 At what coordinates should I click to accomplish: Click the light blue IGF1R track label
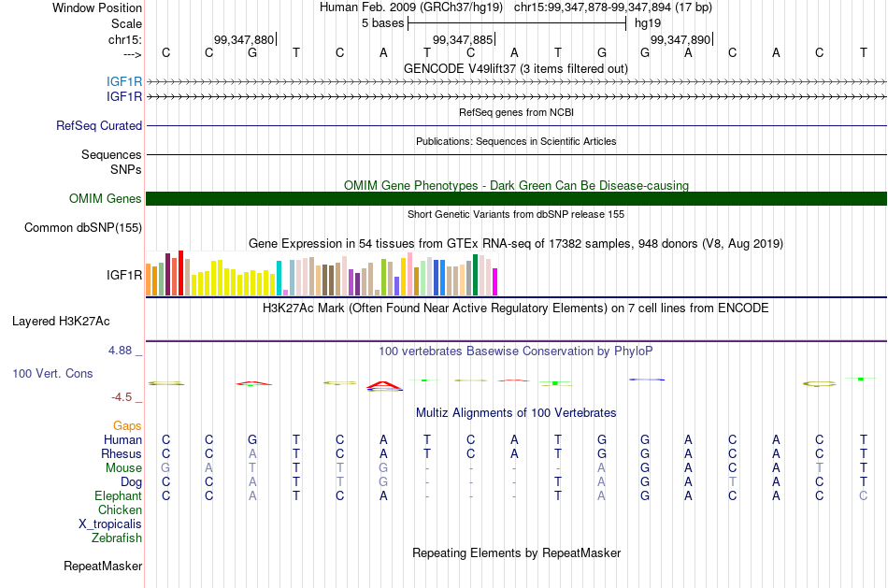pyautogui.click(x=124, y=82)
